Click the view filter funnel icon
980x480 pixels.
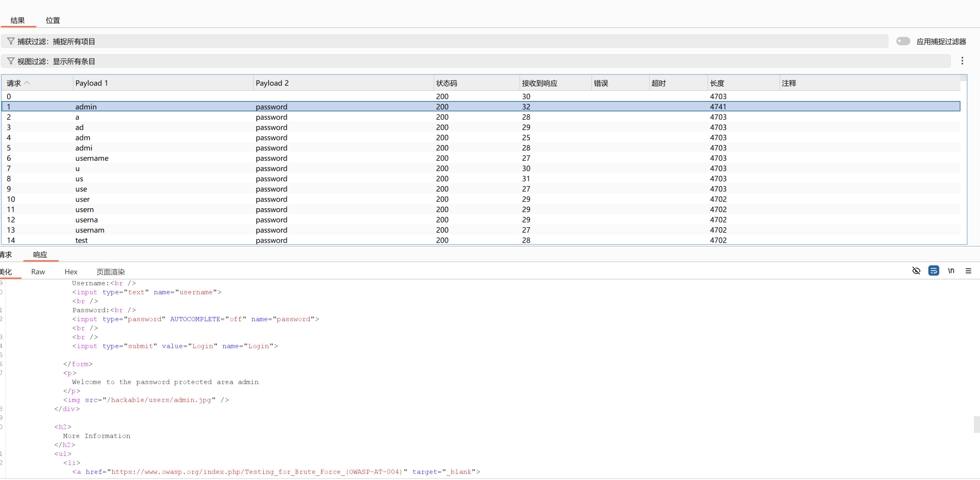(11, 61)
